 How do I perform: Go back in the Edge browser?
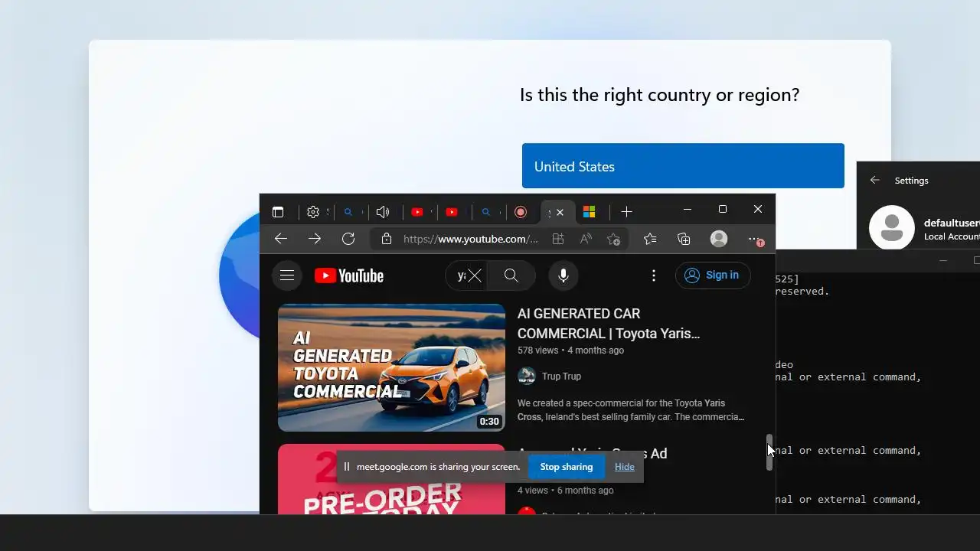coord(281,239)
